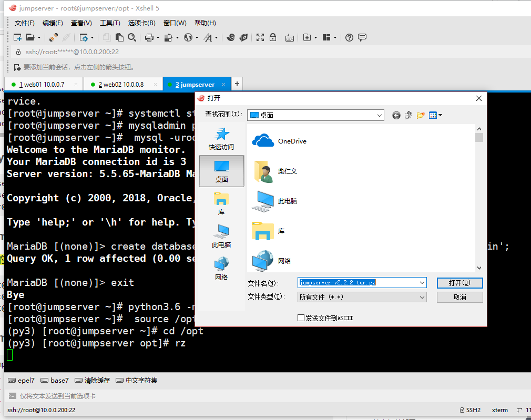Click the epel7 quick command button
This screenshot has height=420, width=531.
click(x=21, y=381)
